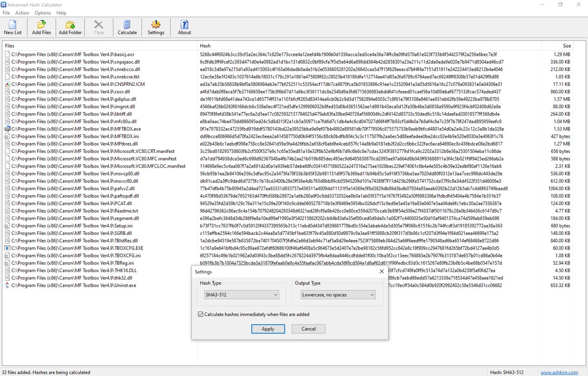Click Cancel in the Settings dialog
This screenshot has height=376, width=588.
(309, 329)
